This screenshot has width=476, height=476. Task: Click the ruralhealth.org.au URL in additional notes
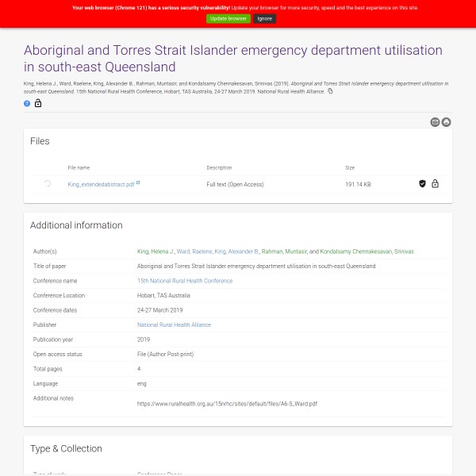coord(227,404)
